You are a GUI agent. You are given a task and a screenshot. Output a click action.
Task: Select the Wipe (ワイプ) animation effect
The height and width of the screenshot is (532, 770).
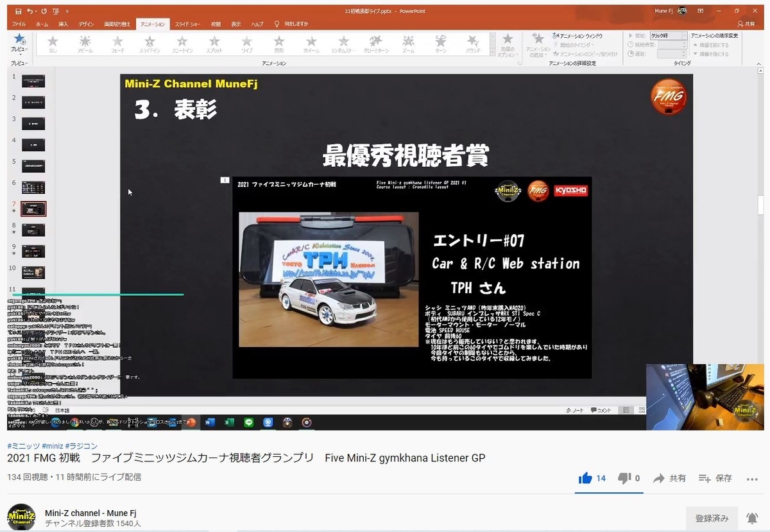246,44
